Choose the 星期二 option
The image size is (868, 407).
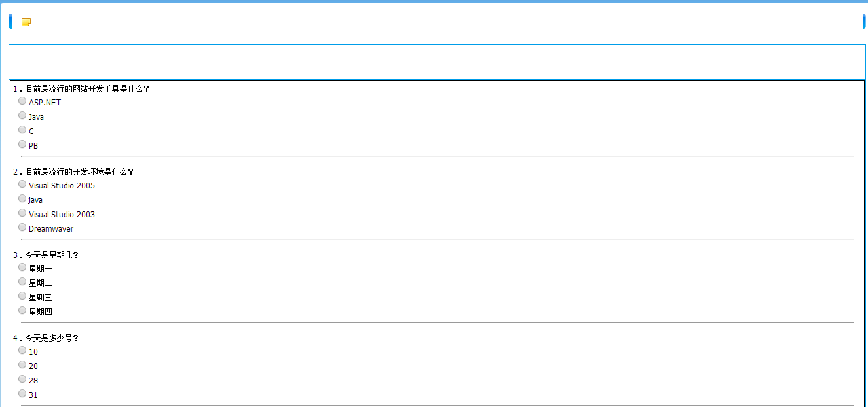pos(22,281)
